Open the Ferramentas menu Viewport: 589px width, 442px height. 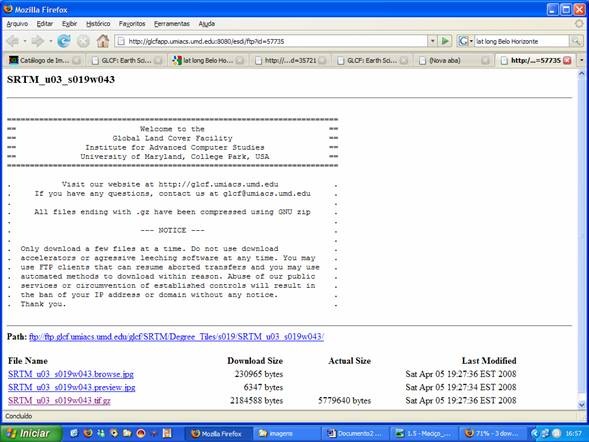tap(172, 24)
